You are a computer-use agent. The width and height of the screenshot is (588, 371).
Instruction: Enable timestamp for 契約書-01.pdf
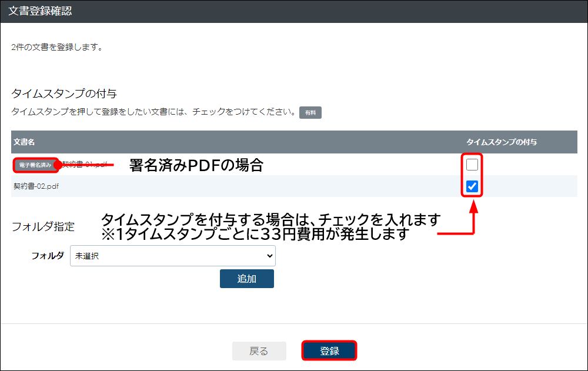(472, 165)
